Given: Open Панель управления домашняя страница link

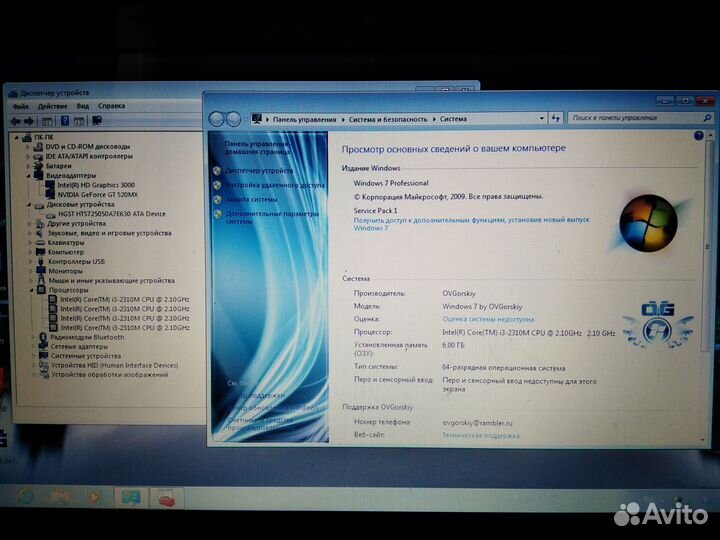Looking at the screenshot, I should tap(258, 147).
